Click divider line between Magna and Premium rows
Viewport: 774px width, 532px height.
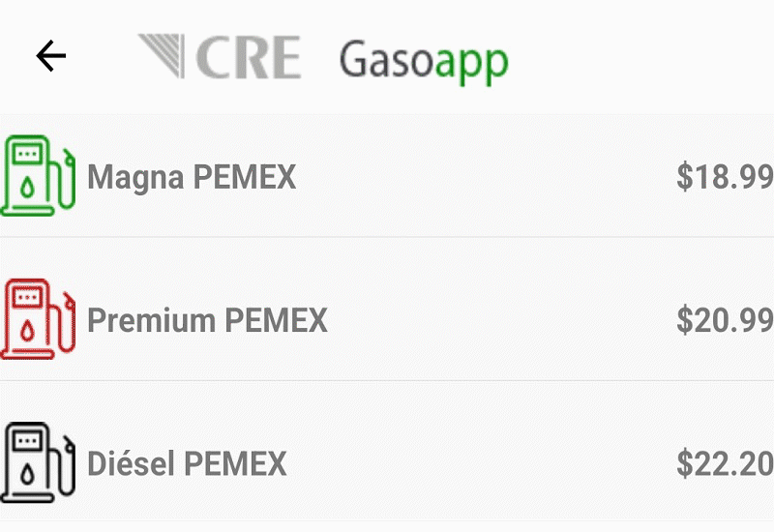(387, 237)
